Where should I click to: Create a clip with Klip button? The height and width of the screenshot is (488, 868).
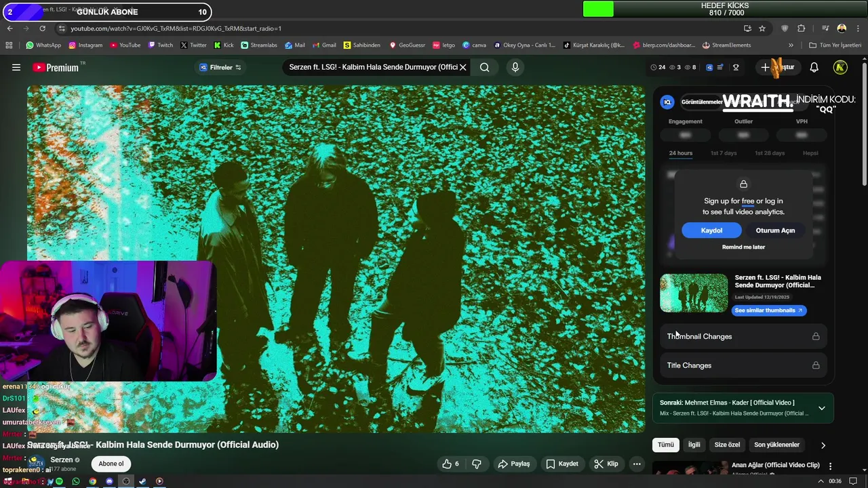606,464
